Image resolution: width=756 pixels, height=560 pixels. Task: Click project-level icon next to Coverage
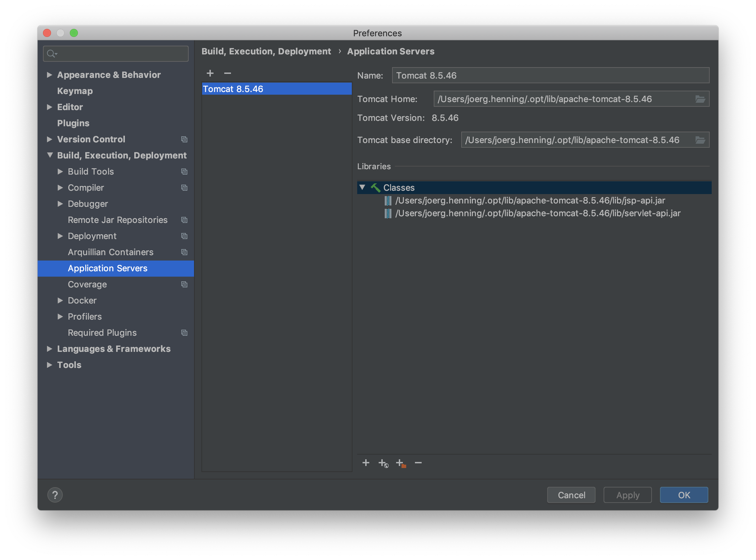pyautogui.click(x=184, y=284)
